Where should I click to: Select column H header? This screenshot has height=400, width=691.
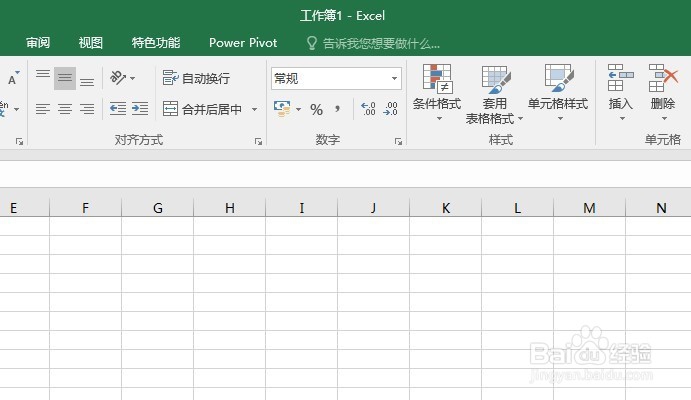click(x=230, y=208)
